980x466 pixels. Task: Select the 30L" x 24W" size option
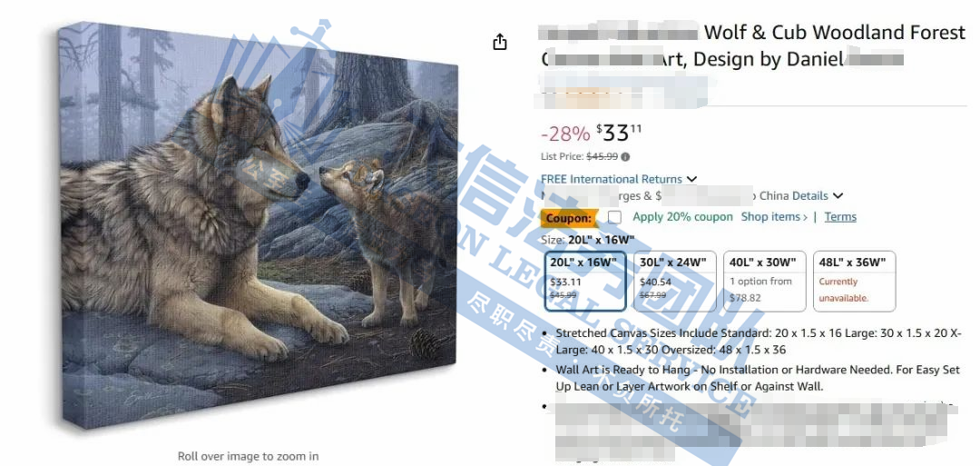click(x=674, y=281)
